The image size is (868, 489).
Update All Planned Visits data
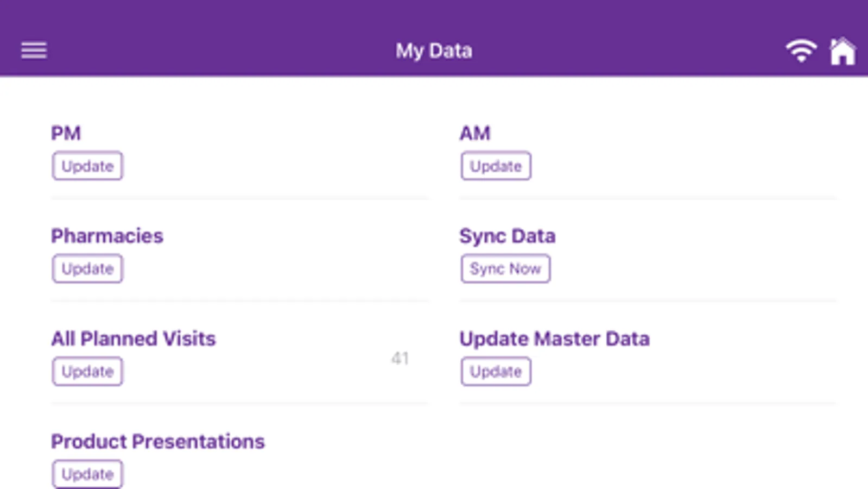pyautogui.click(x=87, y=372)
